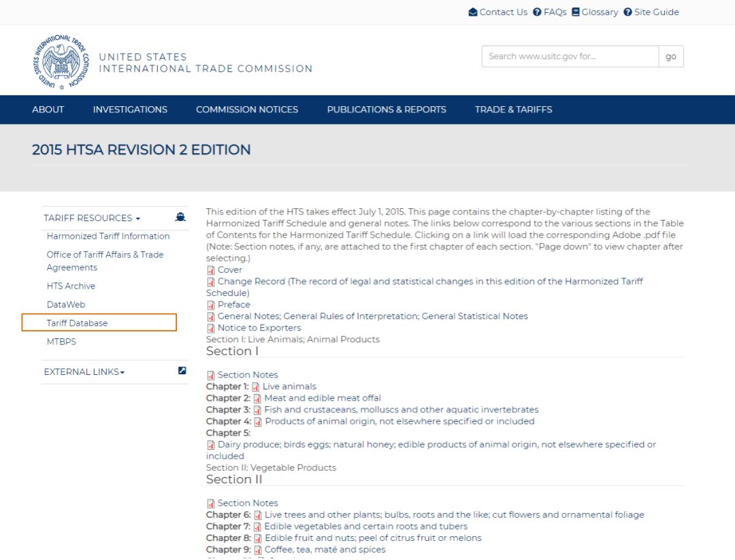
Task: Click the Chapter 7 PDF icon
Action: [257, 527]
